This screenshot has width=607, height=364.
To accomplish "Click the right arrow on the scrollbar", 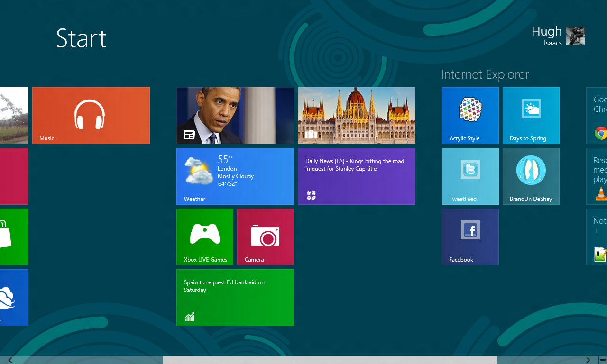I will 588,360.
